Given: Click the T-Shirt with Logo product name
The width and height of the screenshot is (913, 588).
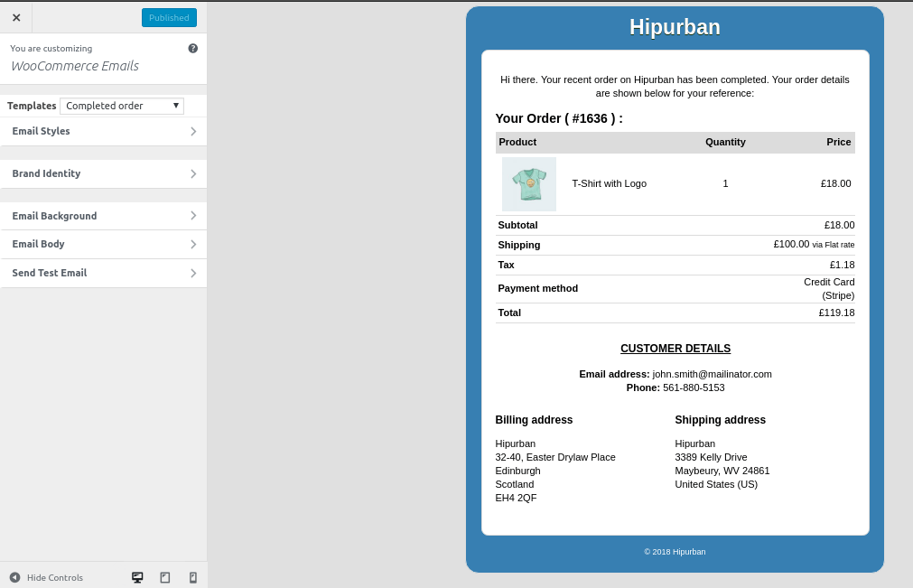Looking at the screenshot, I should (609, 184).
